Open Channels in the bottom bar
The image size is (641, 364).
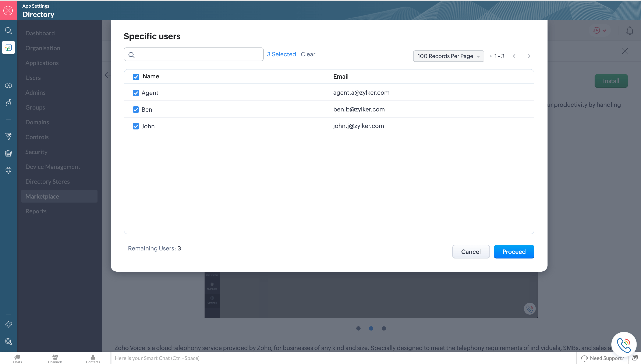point(55,358)
